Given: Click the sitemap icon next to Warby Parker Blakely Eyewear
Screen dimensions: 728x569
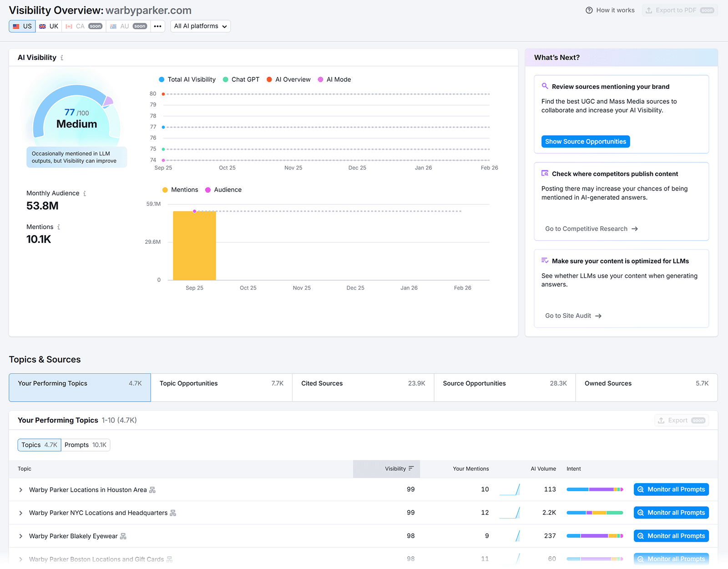Looking at the screenshot, I should pyautogui.click(x=122, y=536).
